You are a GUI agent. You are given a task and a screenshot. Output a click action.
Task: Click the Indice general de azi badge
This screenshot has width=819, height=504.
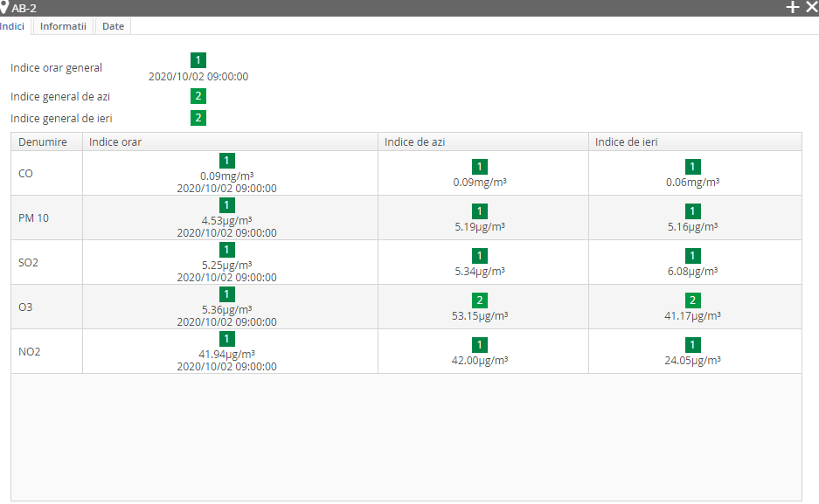[198, 96]
